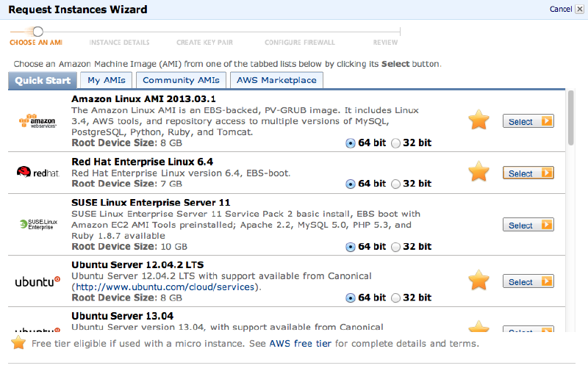Click the free tier star for Ubuntu Server 12.04.2
The image size is (588, 382).
[x=478, y=280]
